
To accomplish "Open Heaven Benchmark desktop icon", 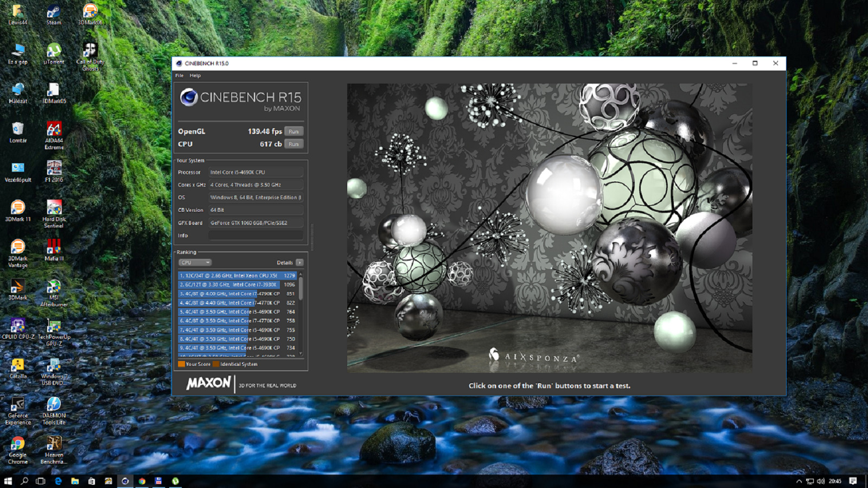I will 54,451.
